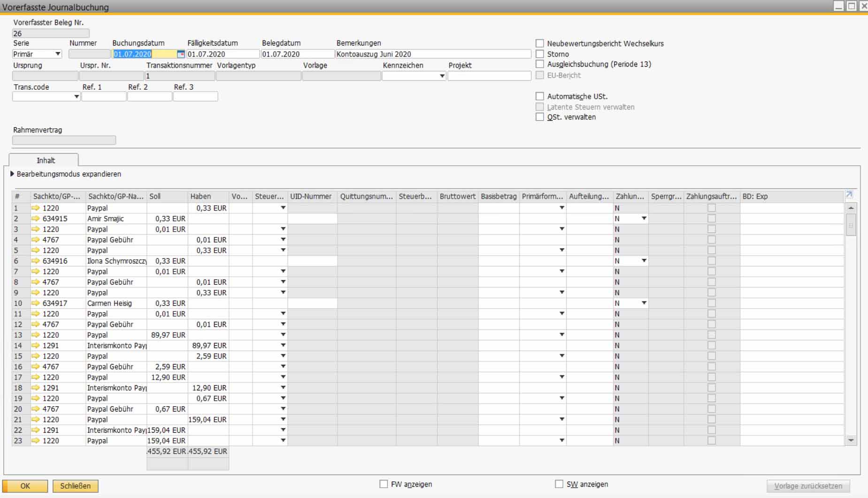The image size is (868, 498).
Task: Open link arrow in row 5 account 1220
Action: tap(36, 250)
